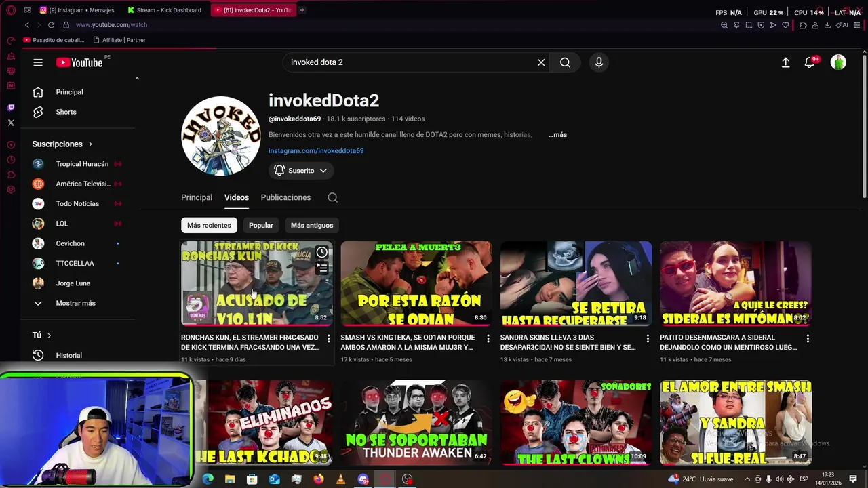Screen dimensions: 868x488
Task: Add Ronchas Kun video to queue
Action: point(321,268)
